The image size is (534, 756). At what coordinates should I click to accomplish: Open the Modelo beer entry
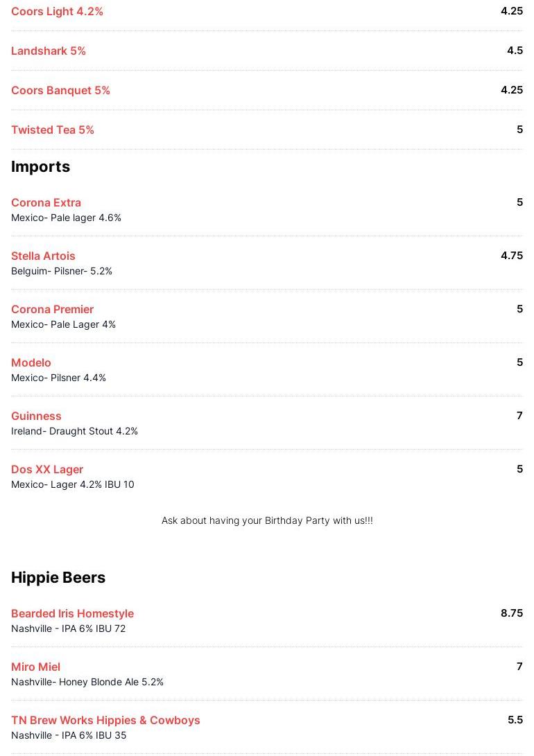click(31, 363)
